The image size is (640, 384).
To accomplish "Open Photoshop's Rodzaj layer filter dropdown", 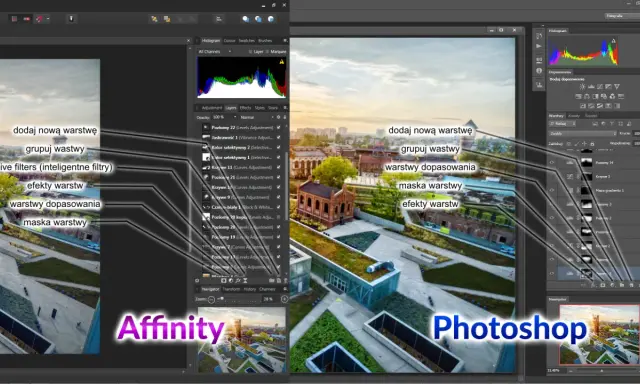I will (x=562, y=123).
